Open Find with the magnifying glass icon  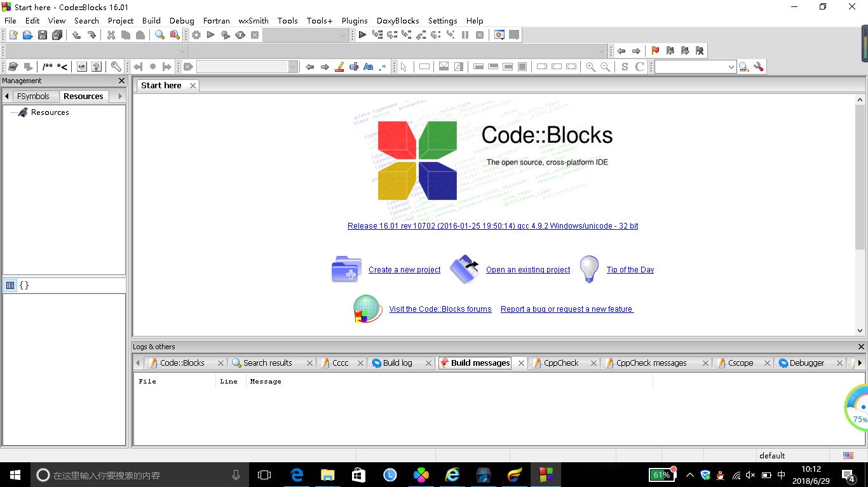(159, 35)
